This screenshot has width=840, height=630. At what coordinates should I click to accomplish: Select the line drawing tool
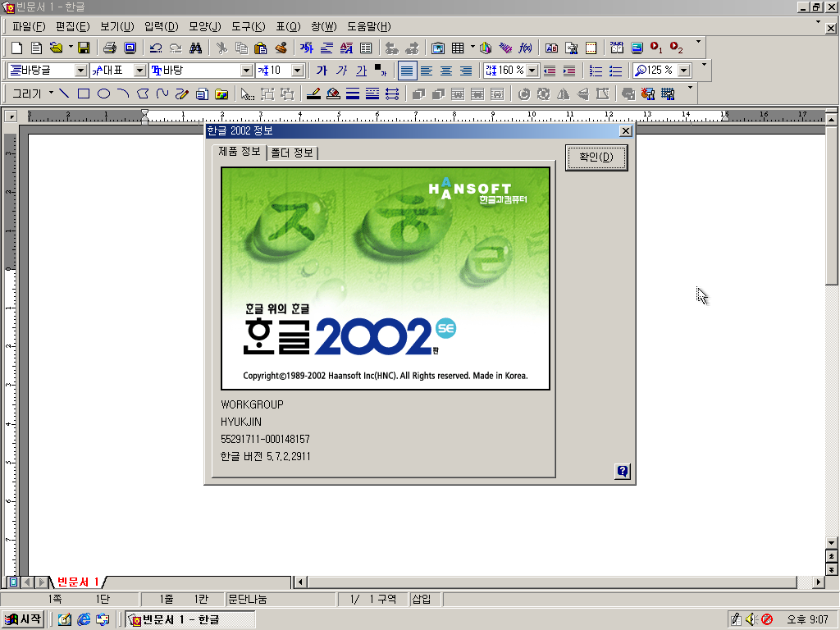coord(64,94)
